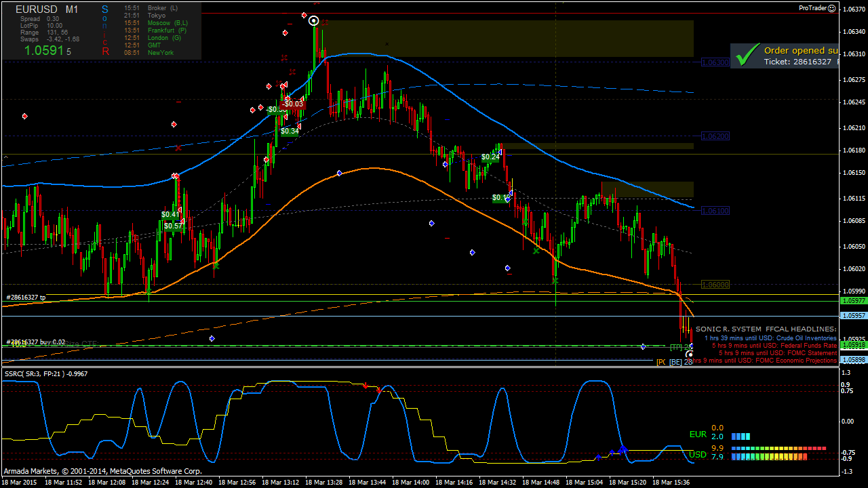868x488 pixels.
Task: Click the London (G) session row
Action: 153,38
